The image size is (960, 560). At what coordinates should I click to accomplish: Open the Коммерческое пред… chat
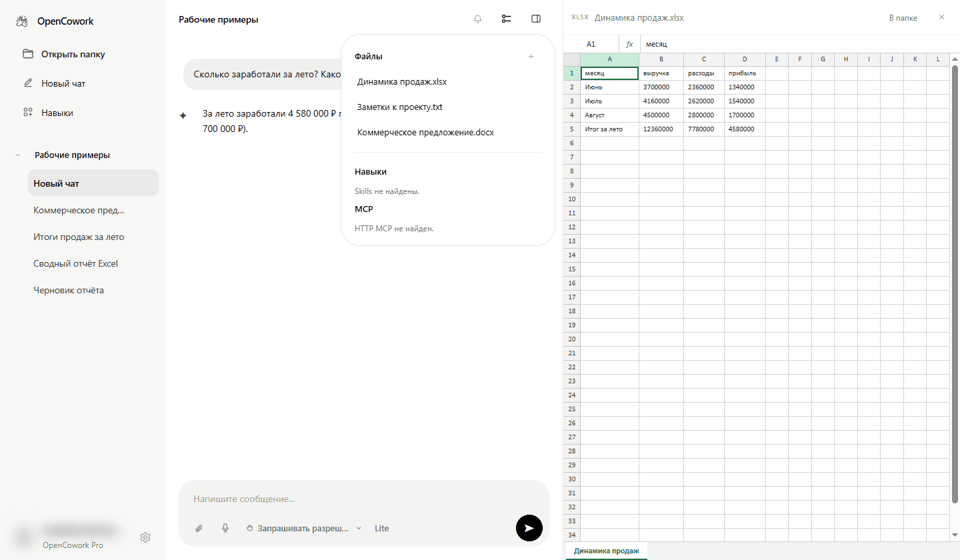tap(93, 210)
